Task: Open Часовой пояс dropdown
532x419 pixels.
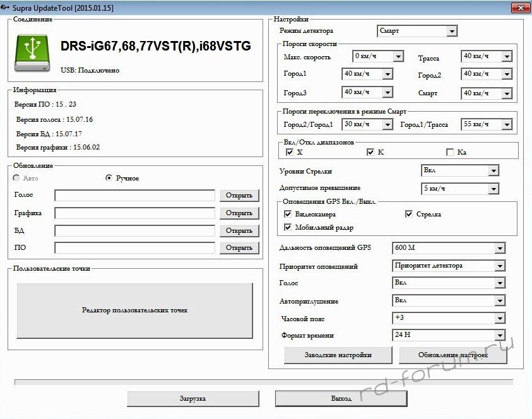Action: [449, 318]
